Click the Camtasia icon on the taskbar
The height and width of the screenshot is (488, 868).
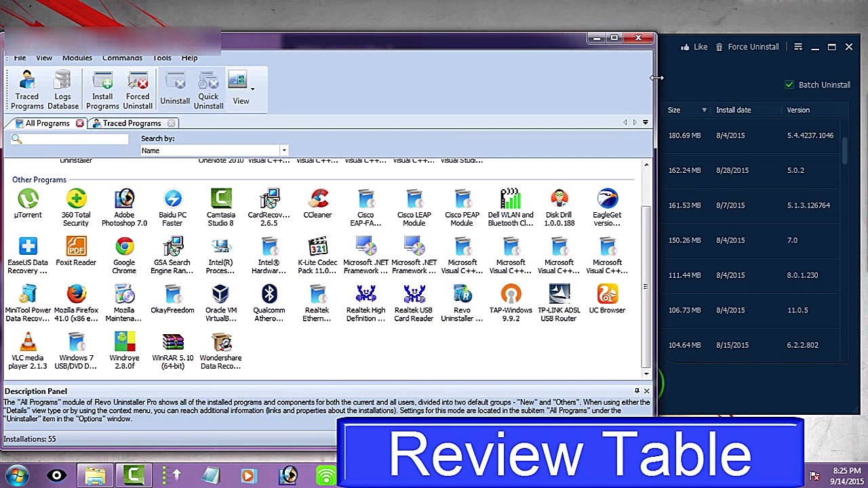pos(134,475)
